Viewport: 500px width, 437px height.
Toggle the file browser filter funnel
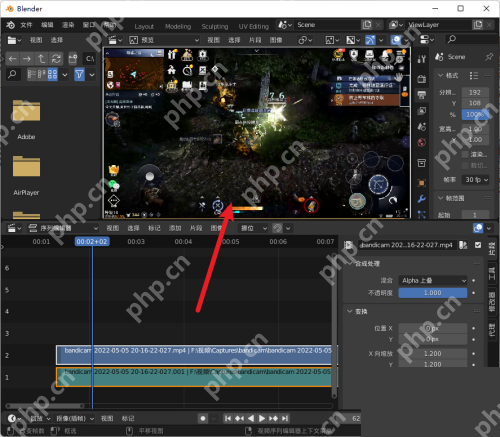point(80,74)
